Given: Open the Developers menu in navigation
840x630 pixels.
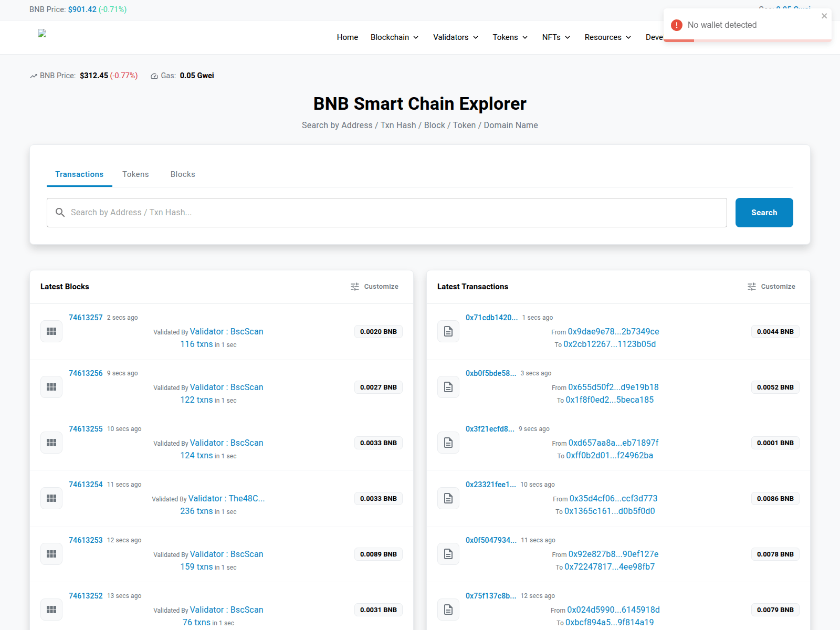Looking at the screenshot, I should (654, 37).
